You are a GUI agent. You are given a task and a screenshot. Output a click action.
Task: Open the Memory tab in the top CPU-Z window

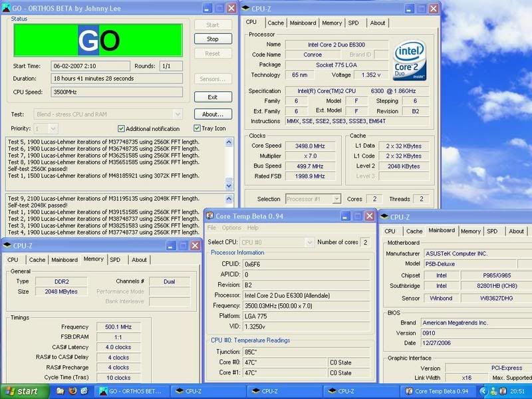331,23
